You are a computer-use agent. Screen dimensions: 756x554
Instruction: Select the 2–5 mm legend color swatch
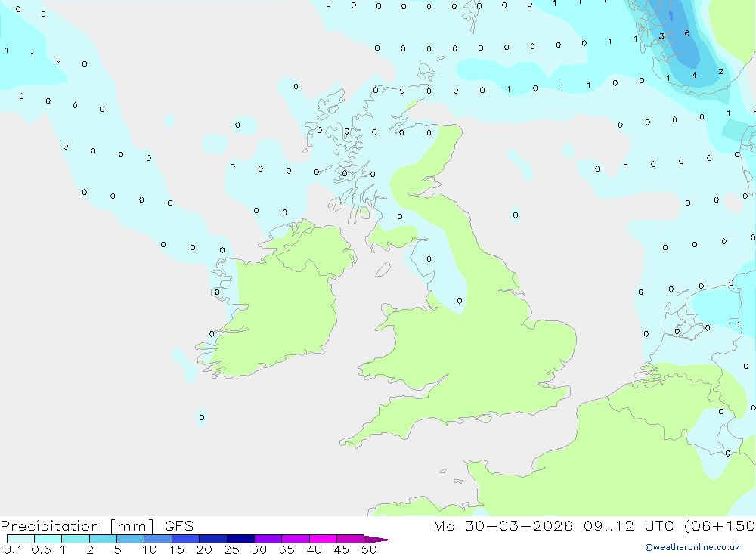(103, 539)
